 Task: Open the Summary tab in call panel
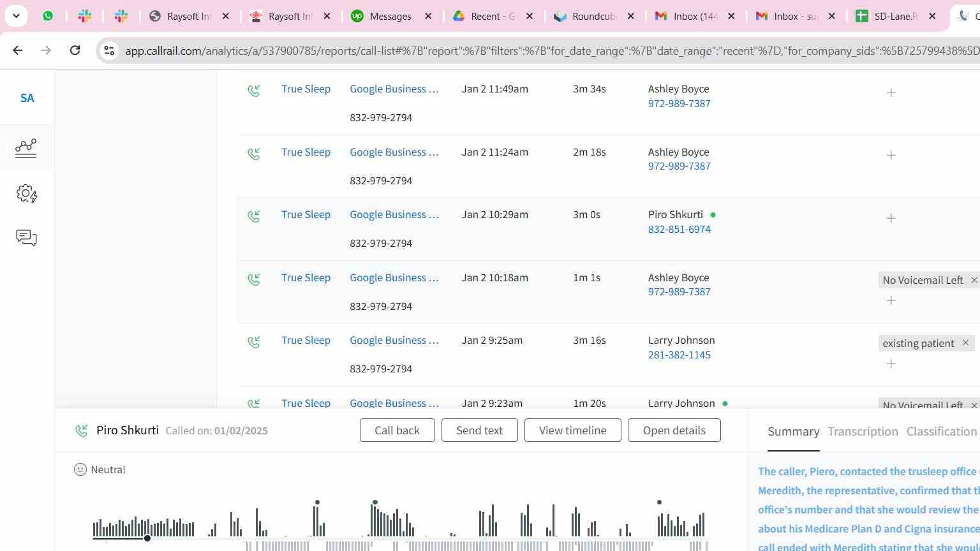pyautogui.click(x=793, y=432)
